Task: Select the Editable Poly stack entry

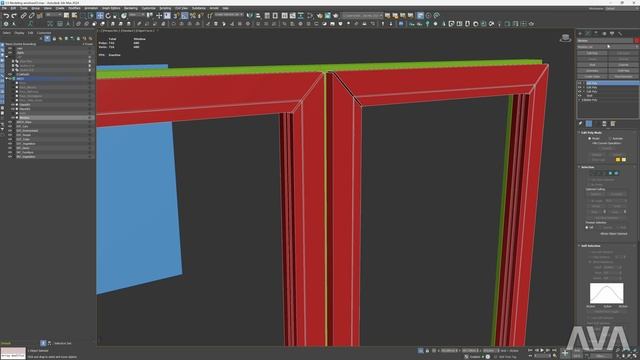Action: (x=589, y=100)
